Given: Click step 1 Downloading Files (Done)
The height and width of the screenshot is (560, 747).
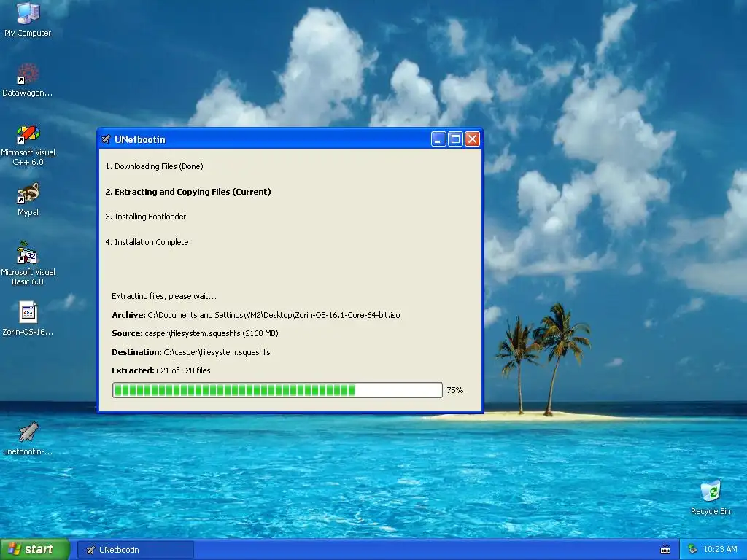Looking at the screenshot, I should click(155, 166).
